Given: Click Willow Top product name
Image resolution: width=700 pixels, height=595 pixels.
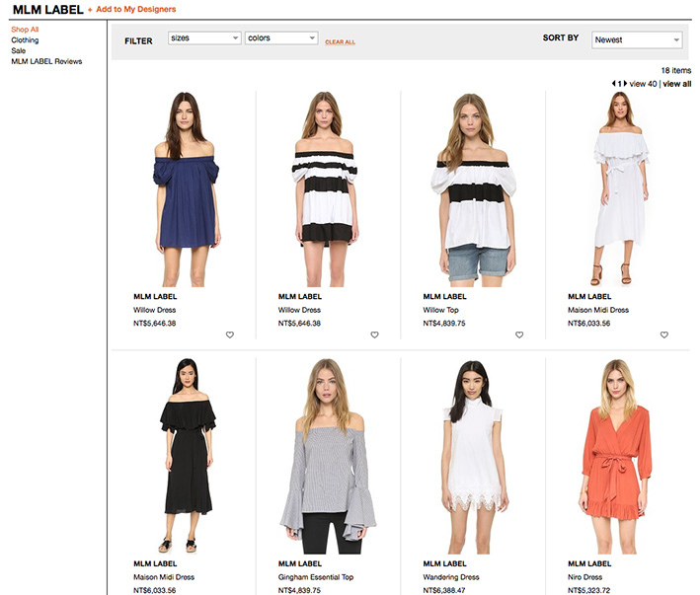Looking at the screenshot, I should 440,310.
